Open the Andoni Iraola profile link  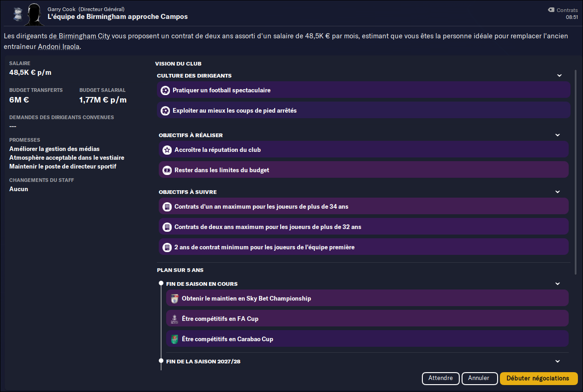(59, 47)
